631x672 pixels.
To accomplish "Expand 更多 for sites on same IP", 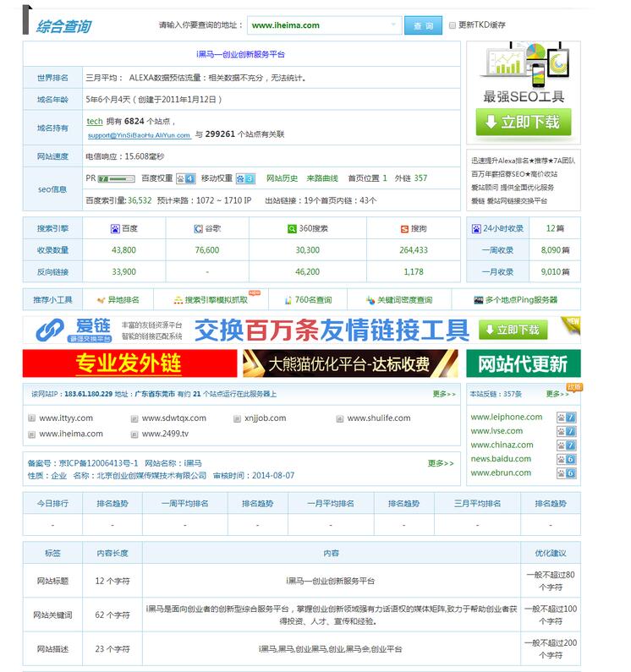I will coord(443,394).
